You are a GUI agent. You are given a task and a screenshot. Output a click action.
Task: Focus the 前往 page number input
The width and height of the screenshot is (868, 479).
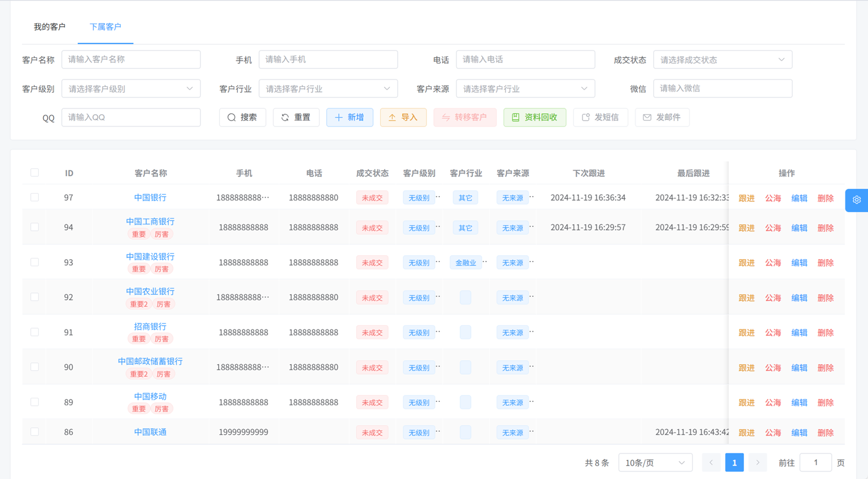(815, 463)
